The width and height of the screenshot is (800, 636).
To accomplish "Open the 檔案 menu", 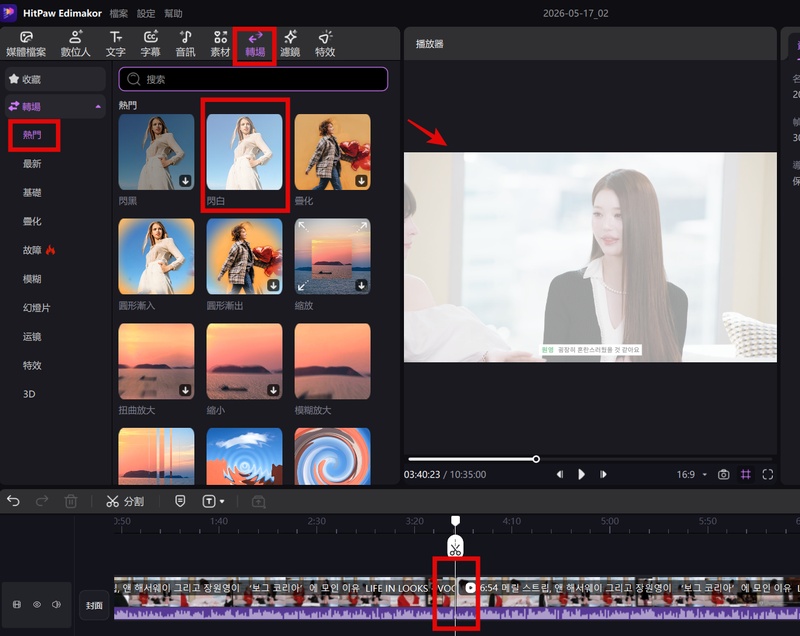I will tap(118, 13).
